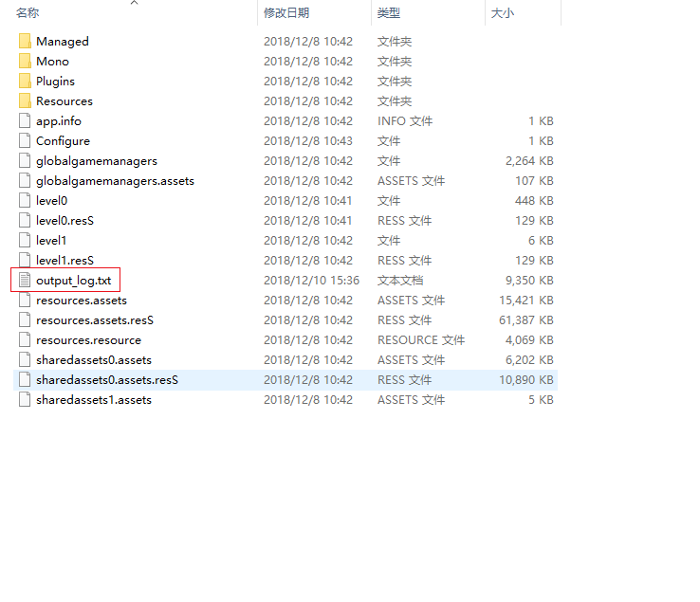
Task: Select the globalgamemanagers.assets file name
Action: (115, 181)
